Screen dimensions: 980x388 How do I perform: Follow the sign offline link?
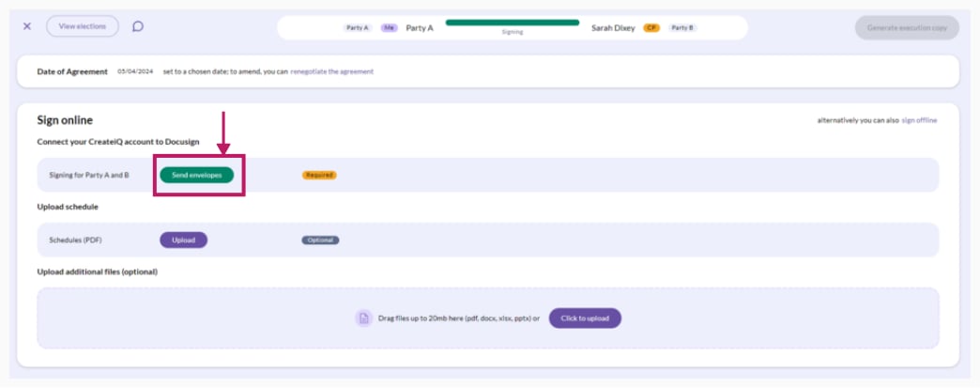pos(919,121)
